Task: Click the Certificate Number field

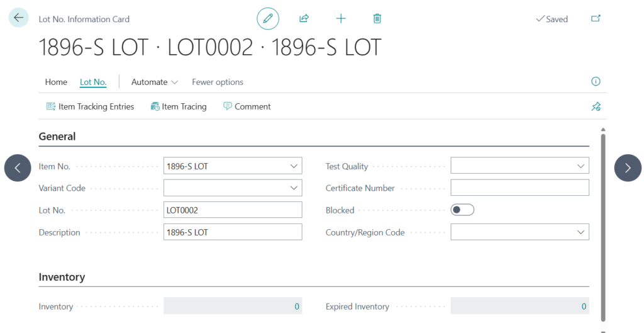Action: tap(519, 188)
